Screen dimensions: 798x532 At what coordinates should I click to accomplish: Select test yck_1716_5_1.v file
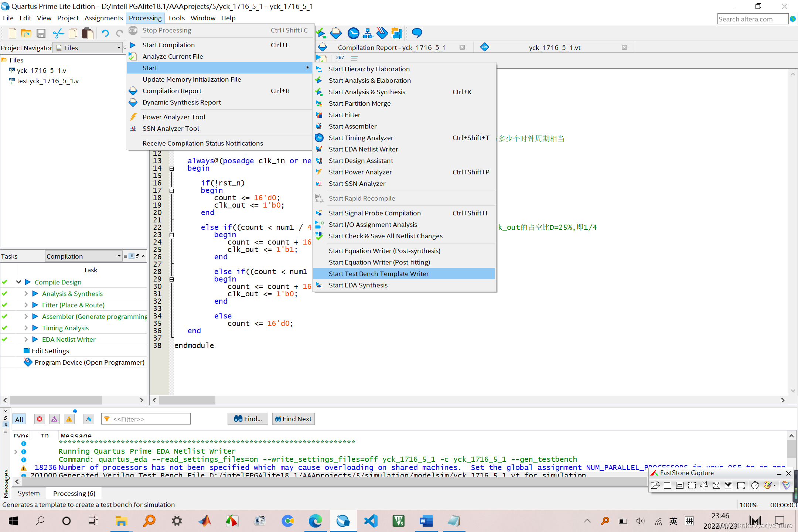pos(48,81)
